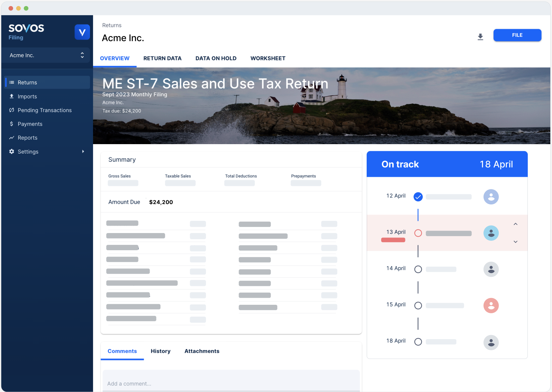552x392 pixels.
Task: Mark the 14 April step circle
Action: pos(418,269)
